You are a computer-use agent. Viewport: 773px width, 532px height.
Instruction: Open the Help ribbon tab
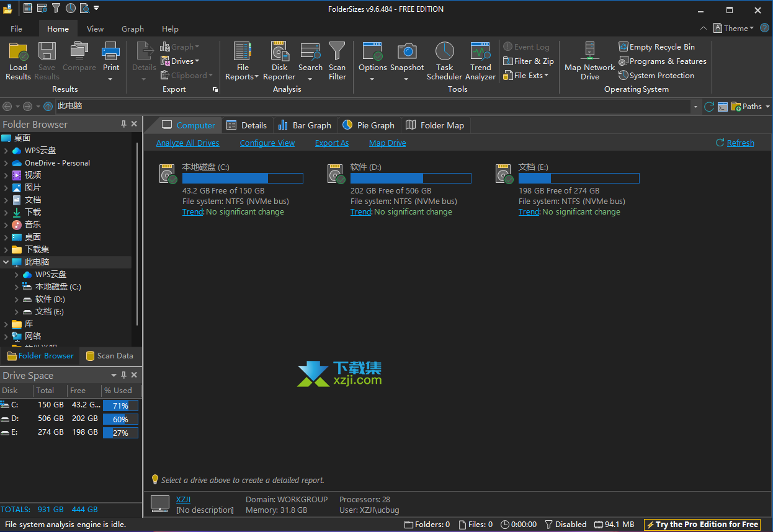tap(170, 29)
